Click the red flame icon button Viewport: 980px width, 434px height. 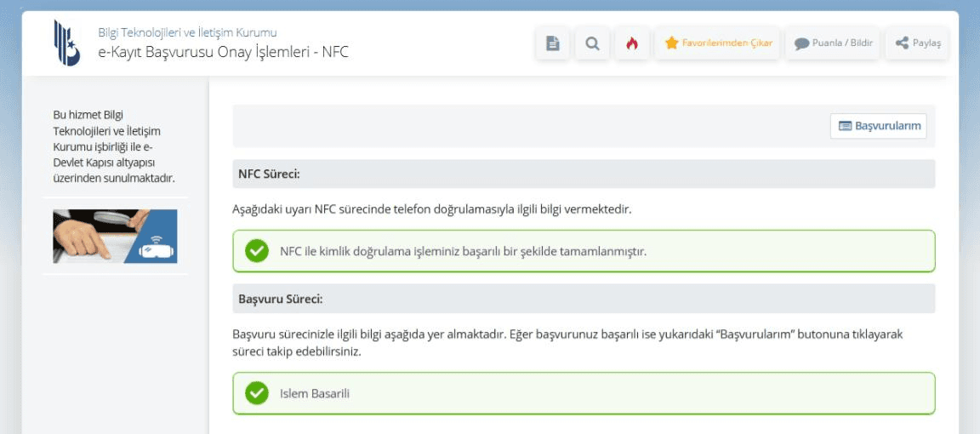click(632, 43)
